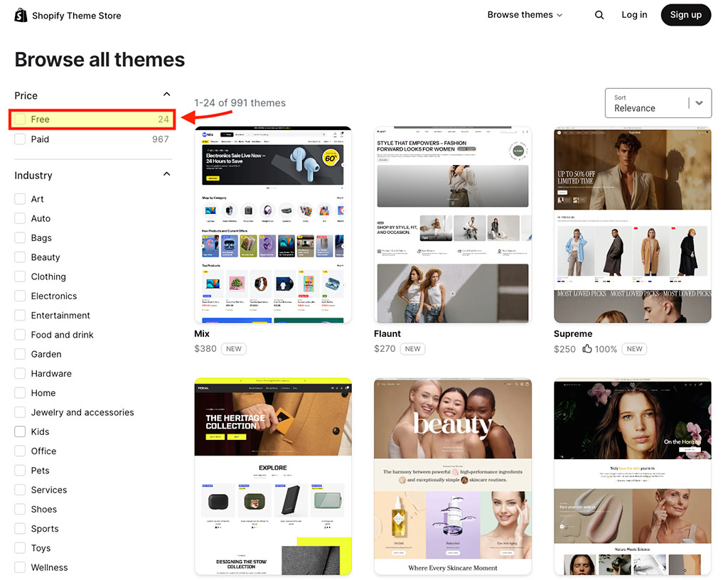728x580 pixels.
Task: Collapse the Industry filter section
Action: 166,173
